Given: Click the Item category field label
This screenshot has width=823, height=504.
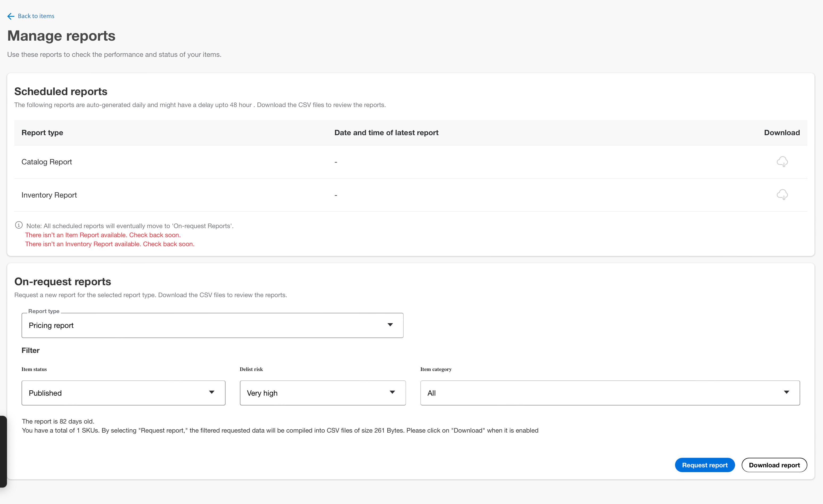Looking at the screenshot, I should click(x=436, y=369).
